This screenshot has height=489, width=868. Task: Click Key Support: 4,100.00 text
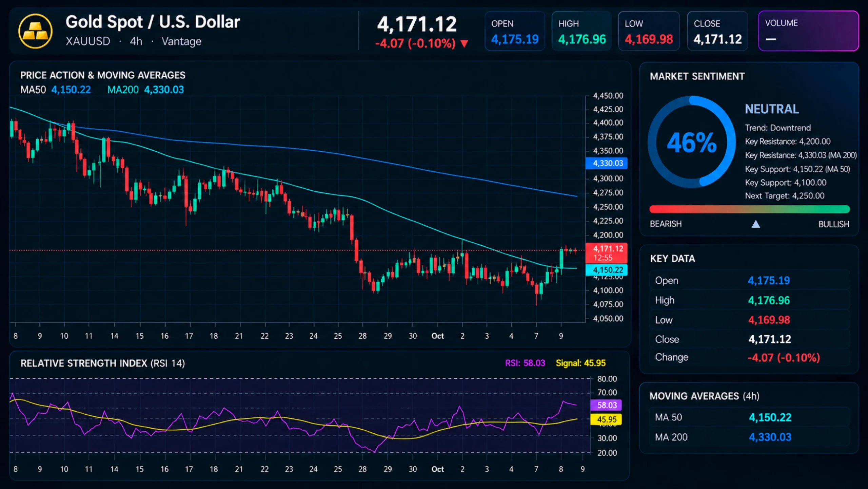[x=786, y=183]
